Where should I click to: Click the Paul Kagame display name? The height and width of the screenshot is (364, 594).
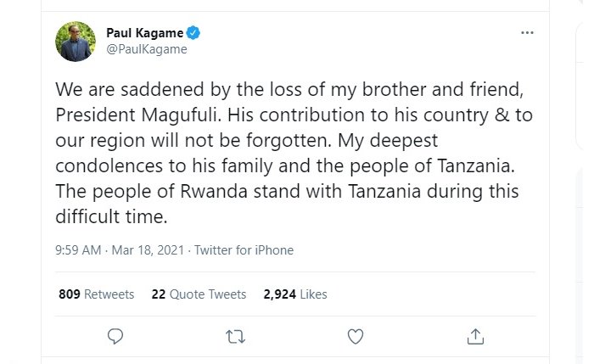coord(143,33)
